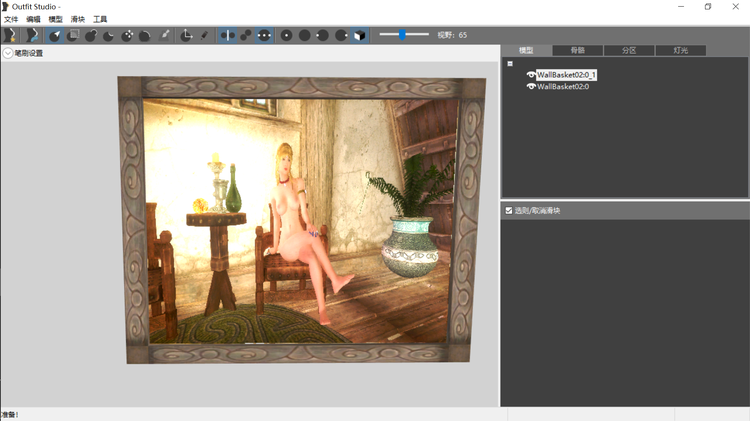The width and height of the screenshot is (750, 421).
Task: Switch to the 骨骼 tab
Action: [x=578, y=50]
